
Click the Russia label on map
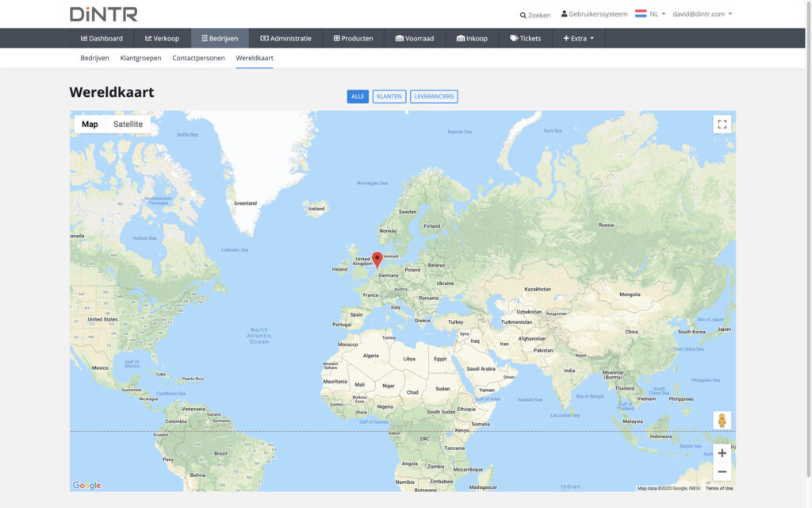(x=606, y=225)
